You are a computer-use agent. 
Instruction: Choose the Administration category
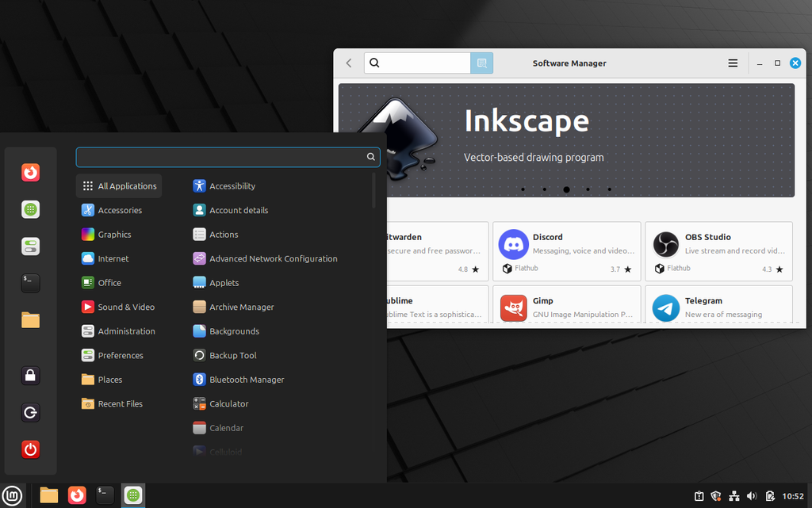[x=118, y=331]
